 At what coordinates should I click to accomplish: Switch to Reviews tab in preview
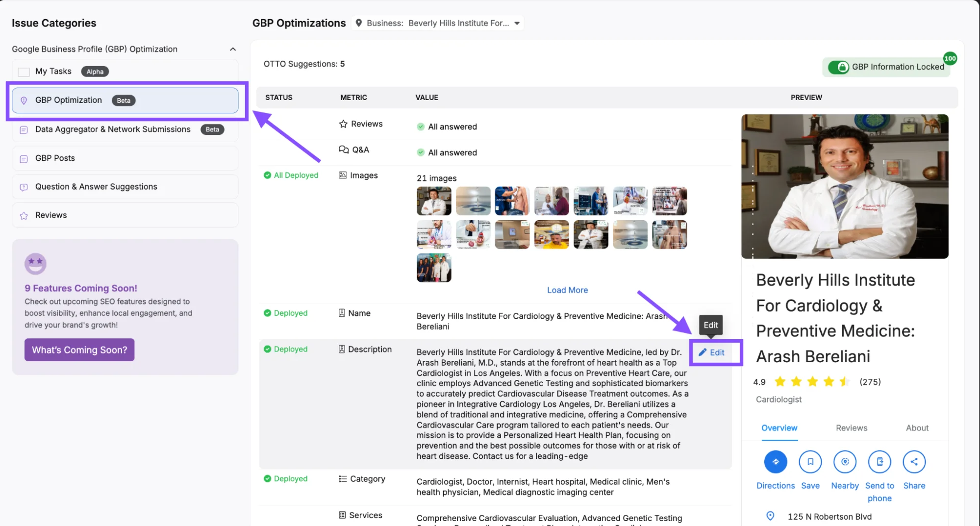[852, 427]
